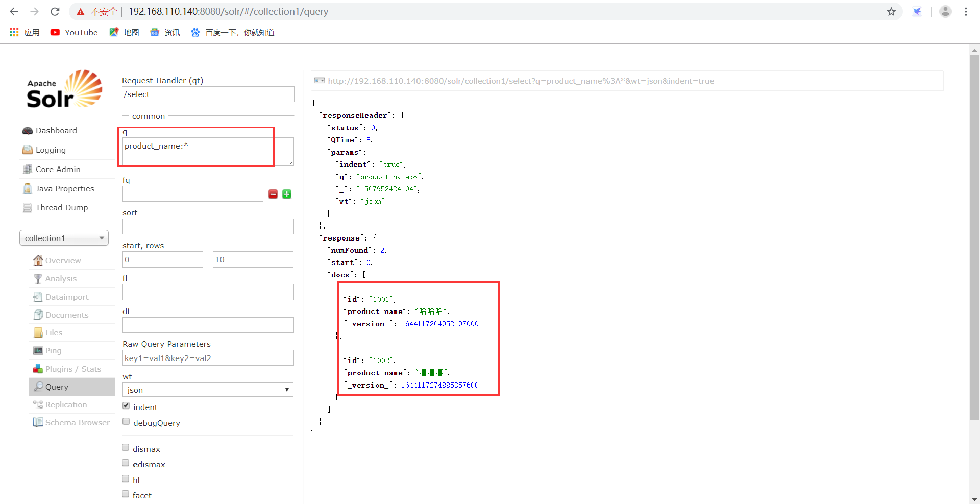Toggle the indent checkbox
The width and height of the screenshot is (980, 504).
pos(126,405)
